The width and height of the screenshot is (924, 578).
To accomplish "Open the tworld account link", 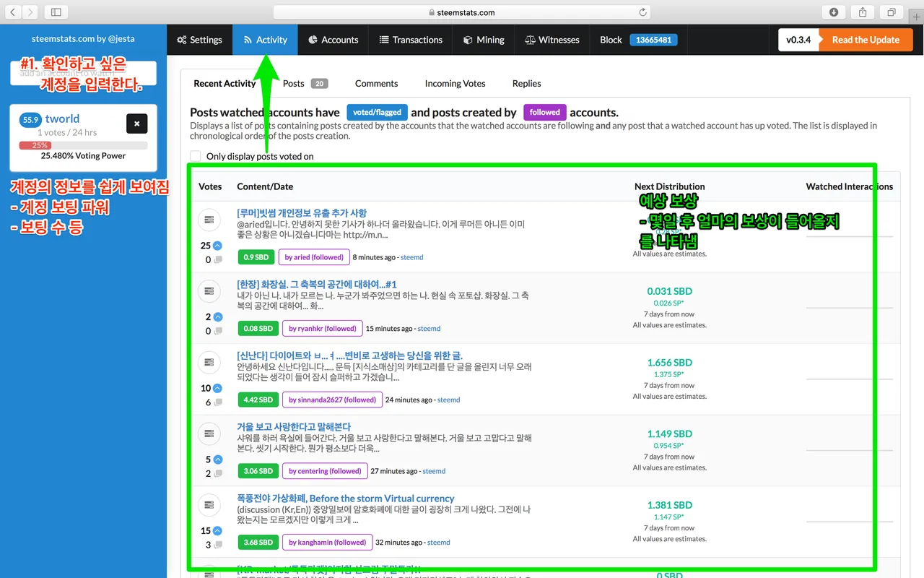I will tap(62, 119).
